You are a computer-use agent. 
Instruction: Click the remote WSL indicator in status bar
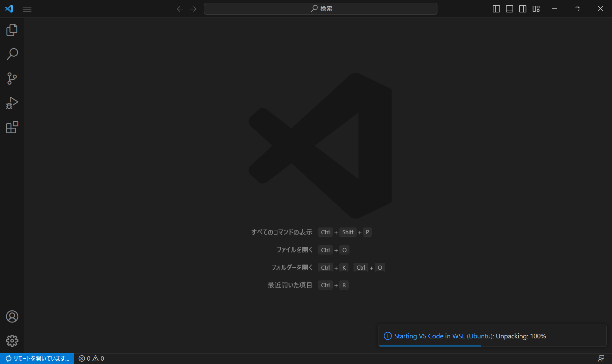tap(37, 358)
